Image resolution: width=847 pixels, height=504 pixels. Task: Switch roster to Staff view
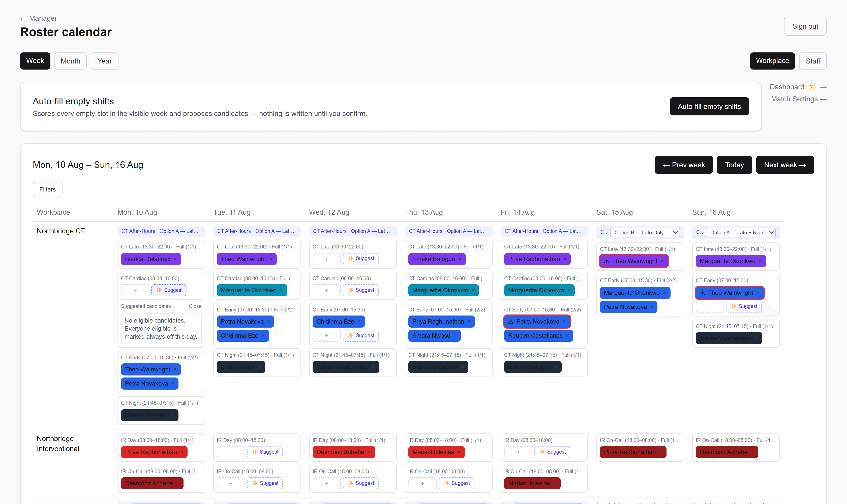(x=813, y=61)
